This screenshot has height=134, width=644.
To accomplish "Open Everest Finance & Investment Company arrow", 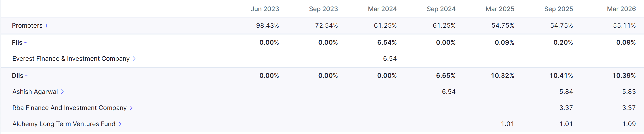I will tap(134, 58).
